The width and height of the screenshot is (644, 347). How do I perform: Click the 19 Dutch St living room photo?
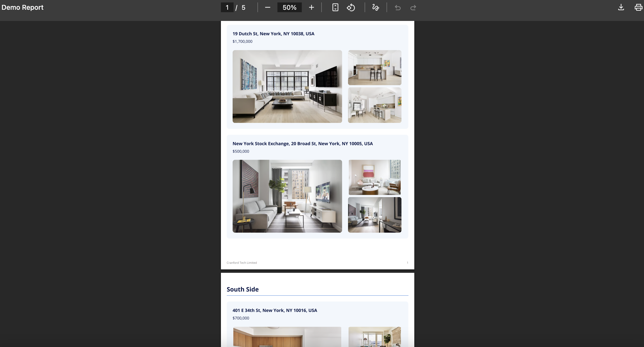click(287, 86)
